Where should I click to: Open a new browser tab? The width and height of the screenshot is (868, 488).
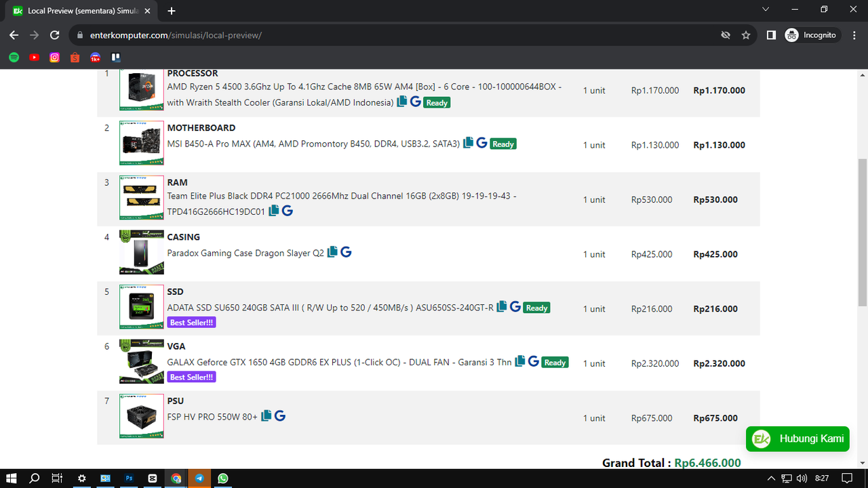pos(172,11)
